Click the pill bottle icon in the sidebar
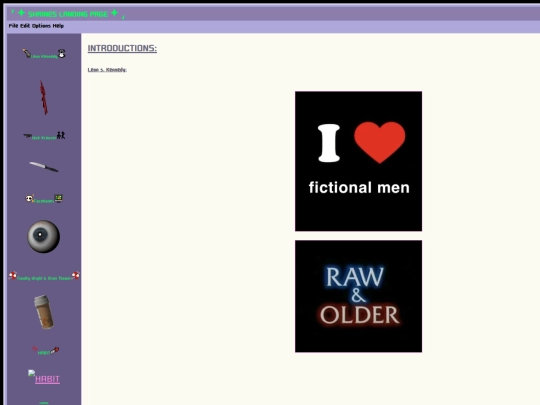Image resolution: width=540 pixels, height=405 pixels. click(x=44, y=312)
